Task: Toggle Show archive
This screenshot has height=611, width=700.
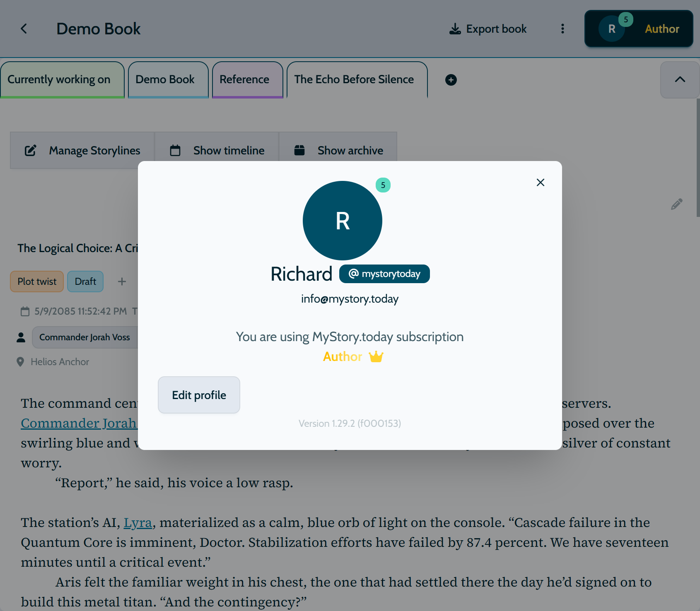Action: click(338, 151)
